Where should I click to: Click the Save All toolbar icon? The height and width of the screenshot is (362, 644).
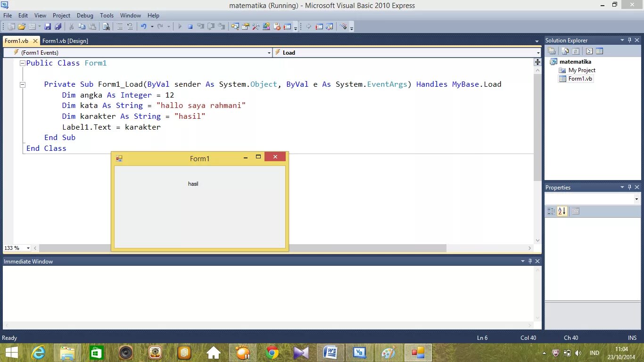coord(58,26)
